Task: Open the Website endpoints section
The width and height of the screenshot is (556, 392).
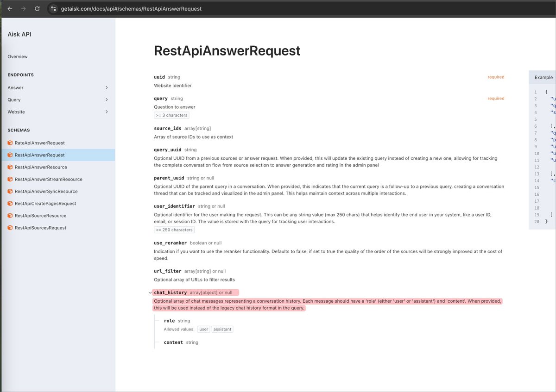Action: pos(57,112)
